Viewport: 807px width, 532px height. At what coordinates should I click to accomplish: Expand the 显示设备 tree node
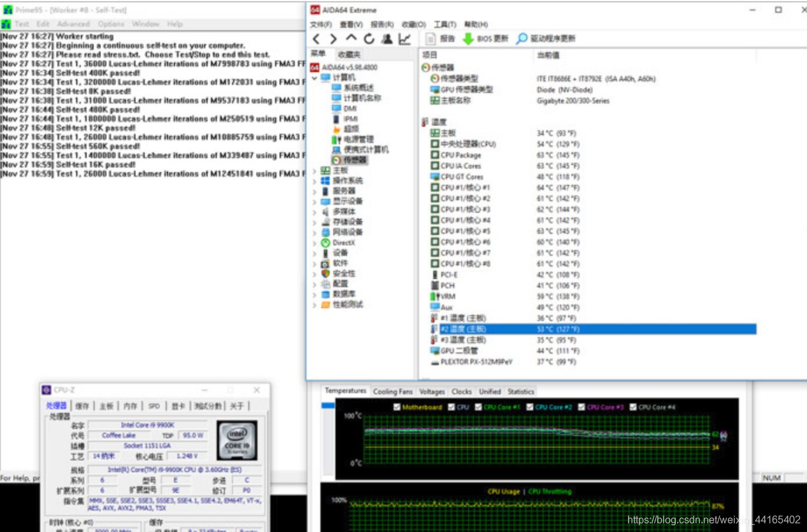314,201
